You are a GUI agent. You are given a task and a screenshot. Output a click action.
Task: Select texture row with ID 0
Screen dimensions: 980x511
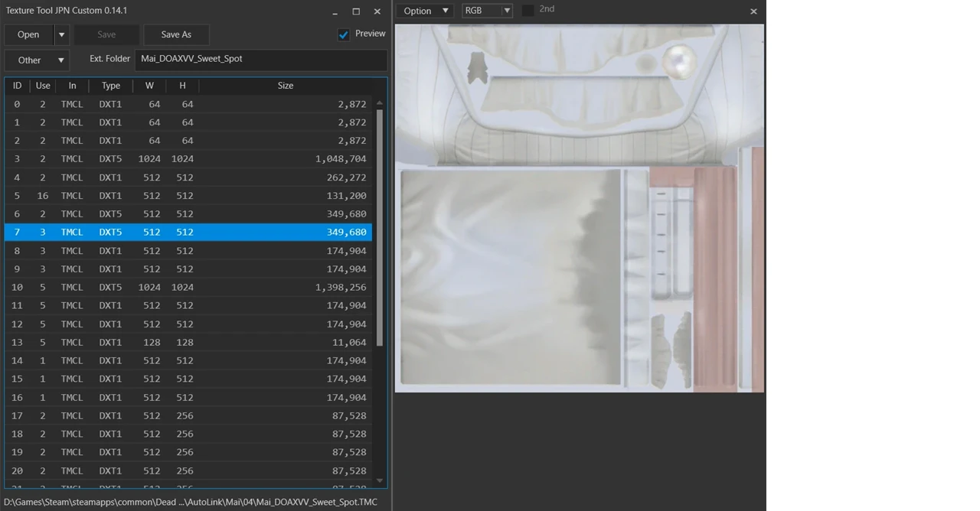pos(188,104)
